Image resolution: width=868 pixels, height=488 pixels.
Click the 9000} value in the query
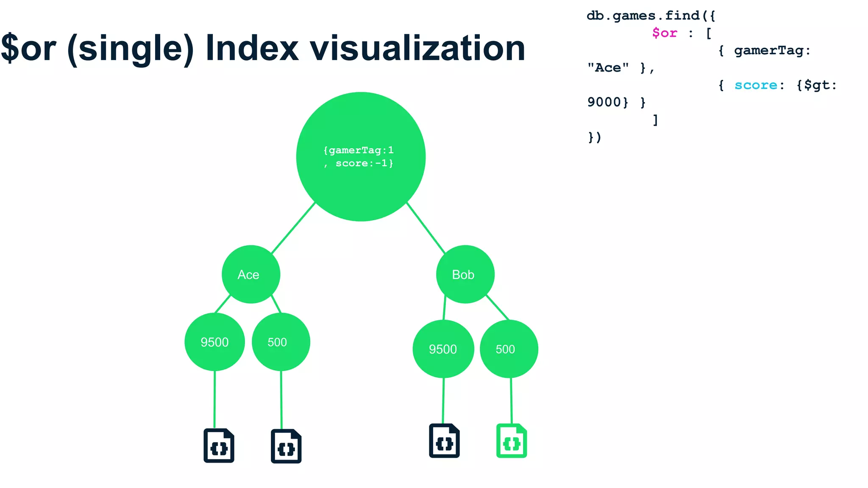(607, 102)
